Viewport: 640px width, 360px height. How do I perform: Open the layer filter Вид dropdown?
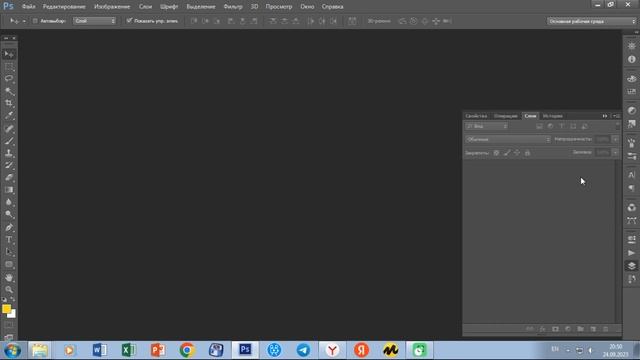coord(487,127)
